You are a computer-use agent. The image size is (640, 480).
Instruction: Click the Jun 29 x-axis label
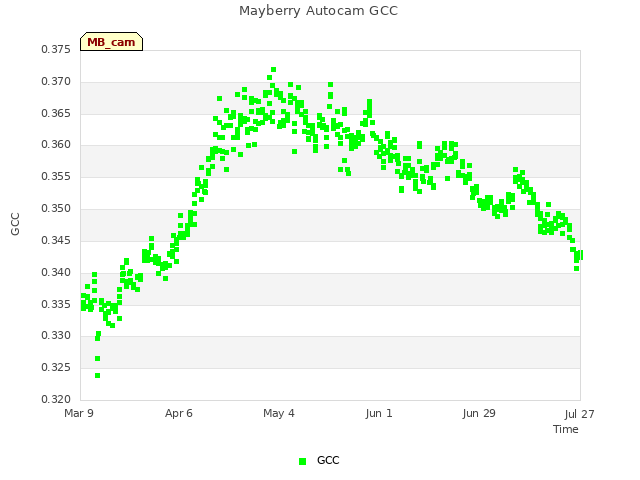[x=479, y=413]
